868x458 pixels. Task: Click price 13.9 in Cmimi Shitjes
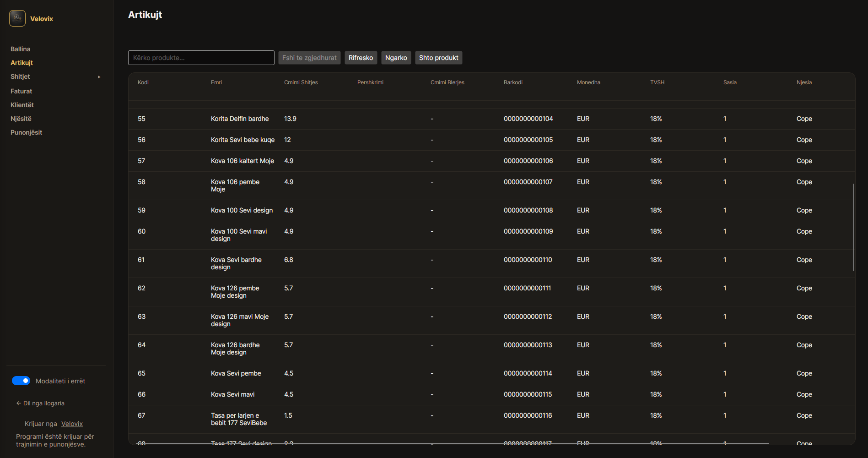coord(290,119)
